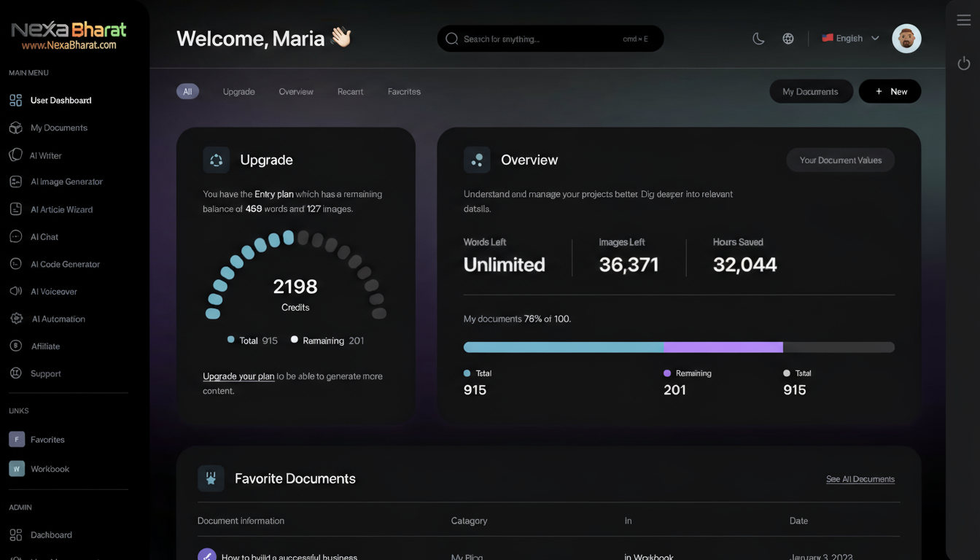
Task: Click the power icon in right panel
Action: pos(963,63)
